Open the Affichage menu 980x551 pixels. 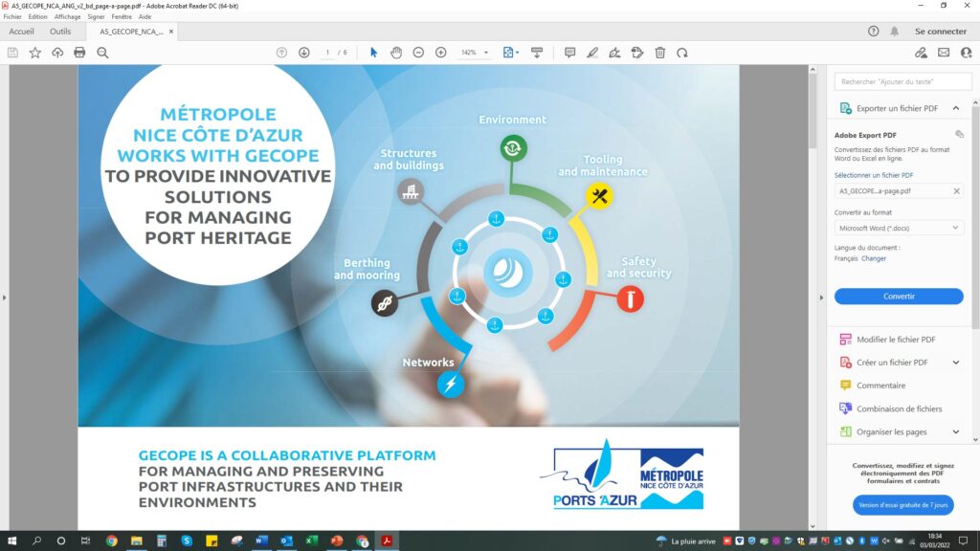coord(68,17)
